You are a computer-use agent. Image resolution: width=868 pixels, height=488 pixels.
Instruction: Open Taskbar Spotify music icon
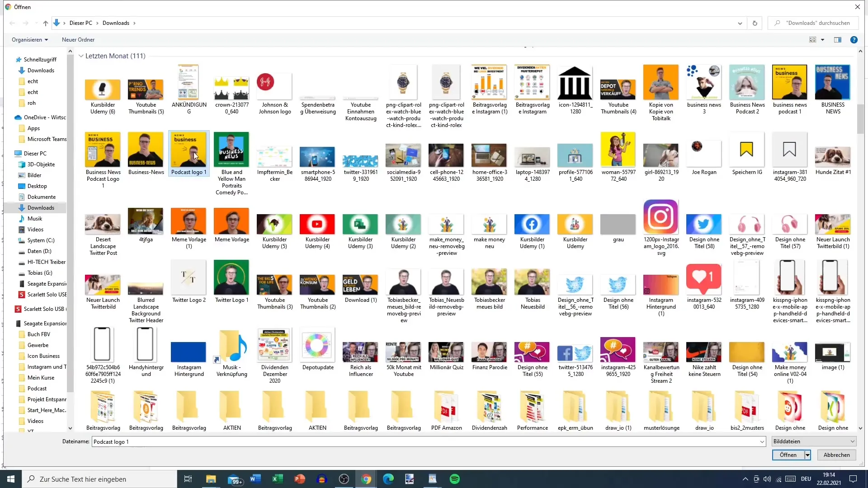454,479
